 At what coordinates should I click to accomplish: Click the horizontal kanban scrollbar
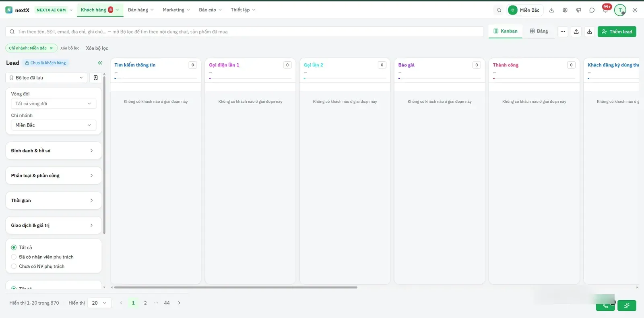[236, 287]
